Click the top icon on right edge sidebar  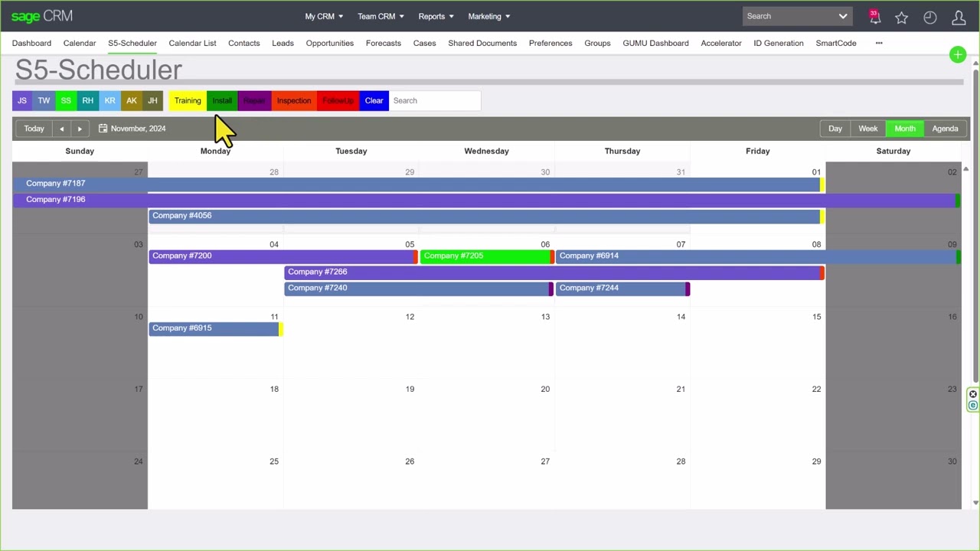[973, 395]
